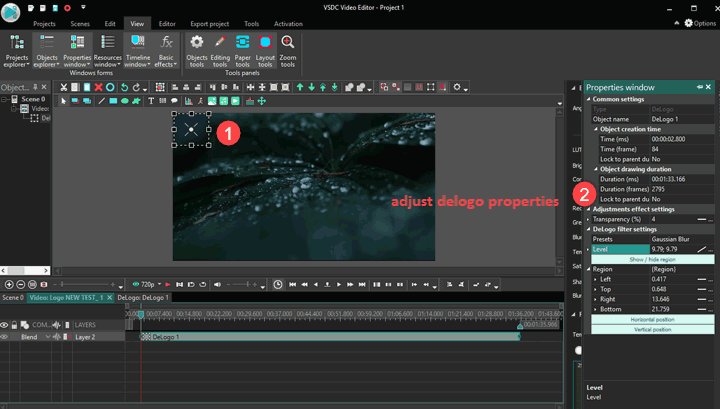Click the red Delete X toolbar icon
The image size is (720, 409).
(98, 88)
